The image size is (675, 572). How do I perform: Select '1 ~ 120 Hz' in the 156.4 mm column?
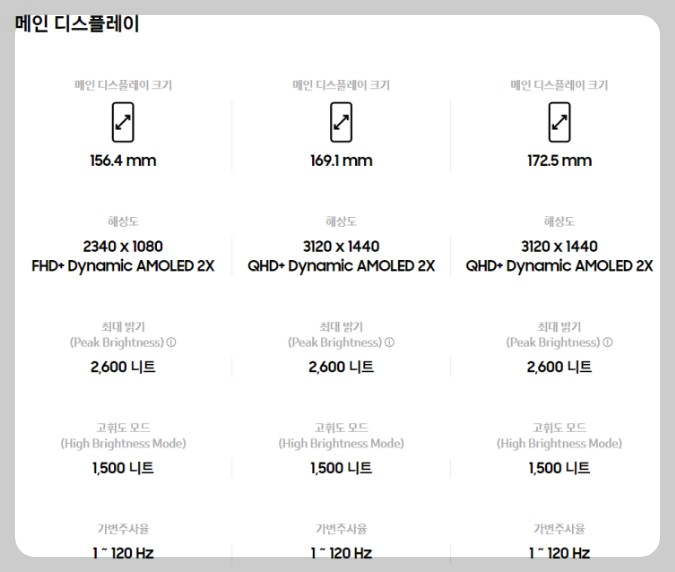[x=123, y=553]
